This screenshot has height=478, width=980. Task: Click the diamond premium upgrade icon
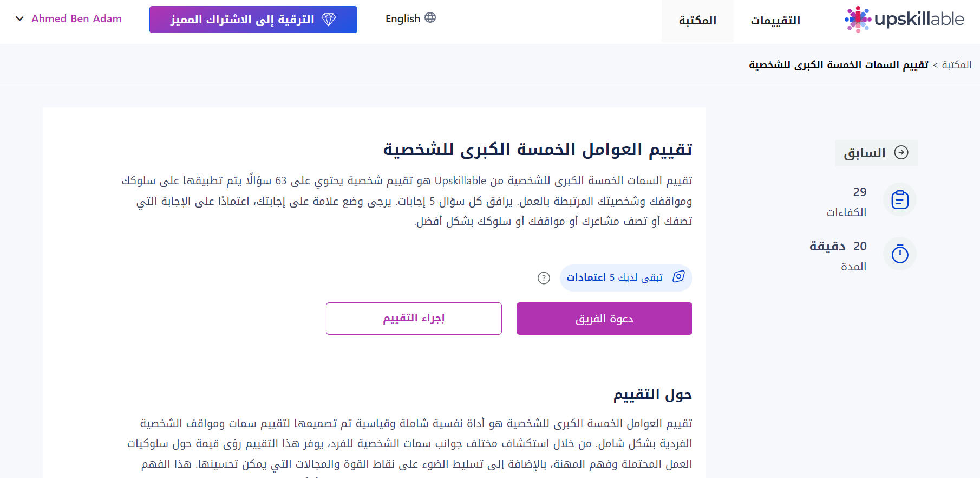[x=329, y=20]
